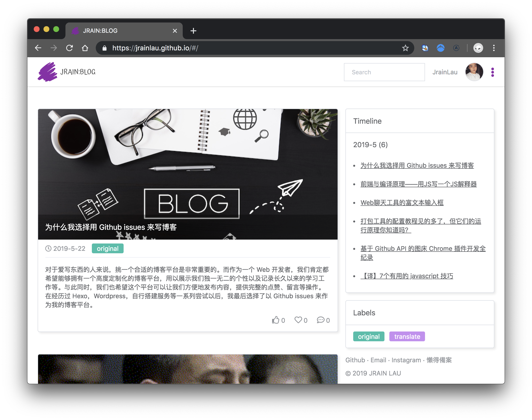Image resolution: width=532 pixels, height=420 pixels.
Task: Open the Web聊天工具的富文本输入框 timeline link
Action: pyautogui.click(x=402, y=203)
